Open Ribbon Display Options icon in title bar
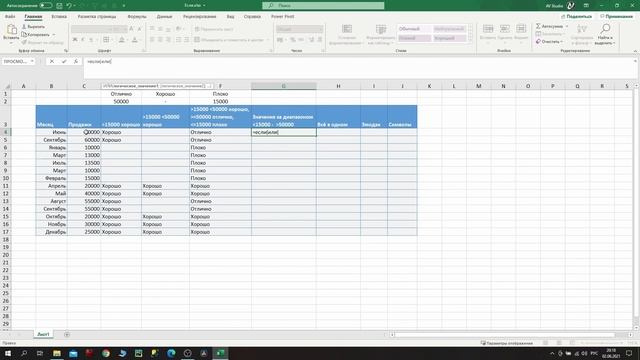 tap(586, 6)
